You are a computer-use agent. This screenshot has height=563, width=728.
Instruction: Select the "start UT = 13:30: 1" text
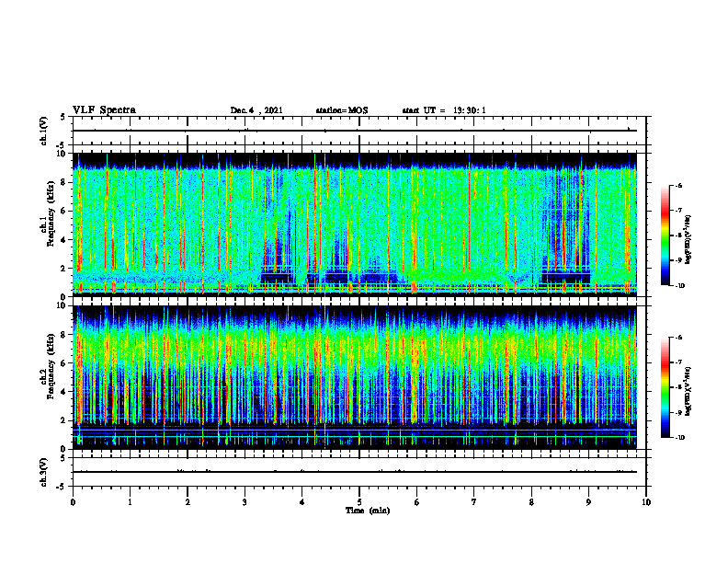click(444, 110)
